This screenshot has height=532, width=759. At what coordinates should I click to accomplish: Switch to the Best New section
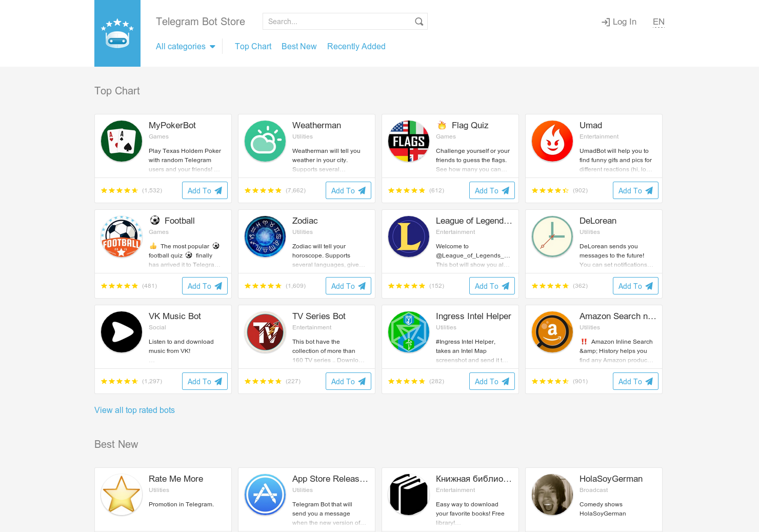point(299,46)
